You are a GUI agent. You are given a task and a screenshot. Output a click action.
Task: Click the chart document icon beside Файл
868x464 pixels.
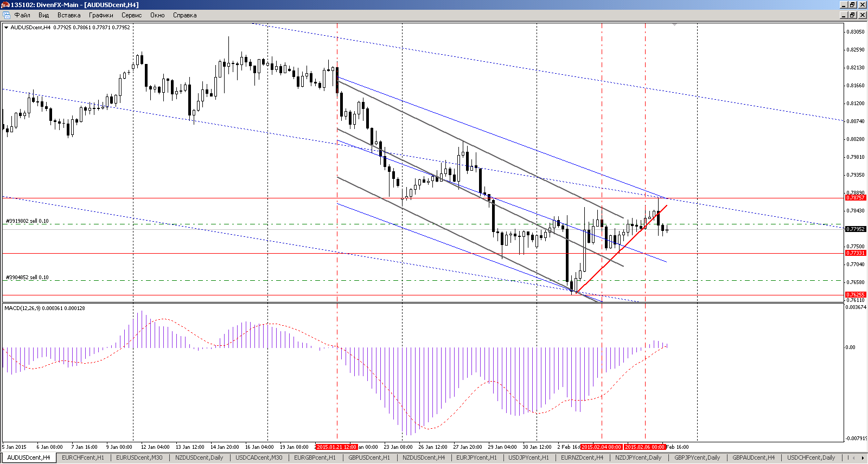click(x=6, y=15)
